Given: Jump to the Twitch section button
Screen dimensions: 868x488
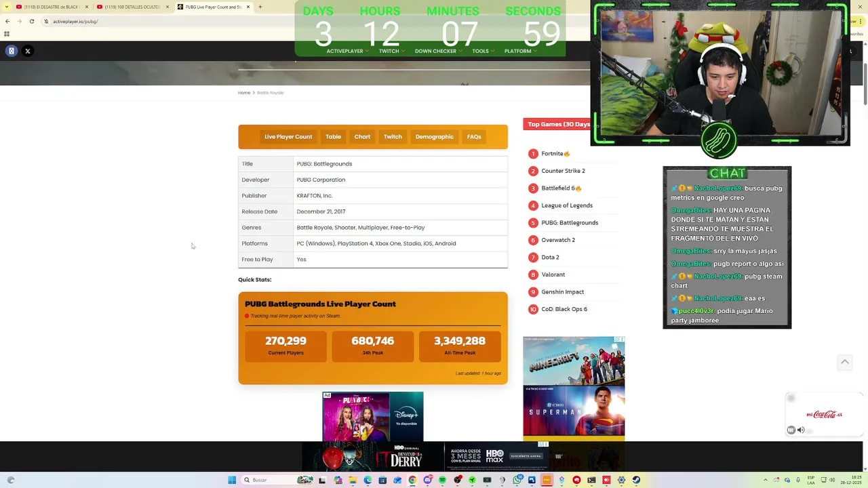Looking at the screenshot, I should 393,137.
